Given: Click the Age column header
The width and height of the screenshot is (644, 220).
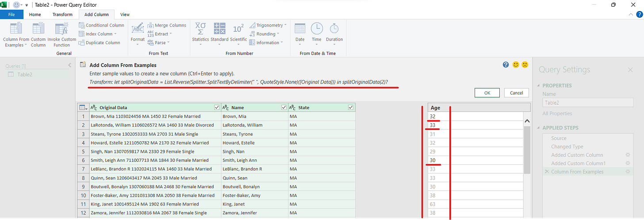Looking at the screenshot, I should tap(479, 107).
